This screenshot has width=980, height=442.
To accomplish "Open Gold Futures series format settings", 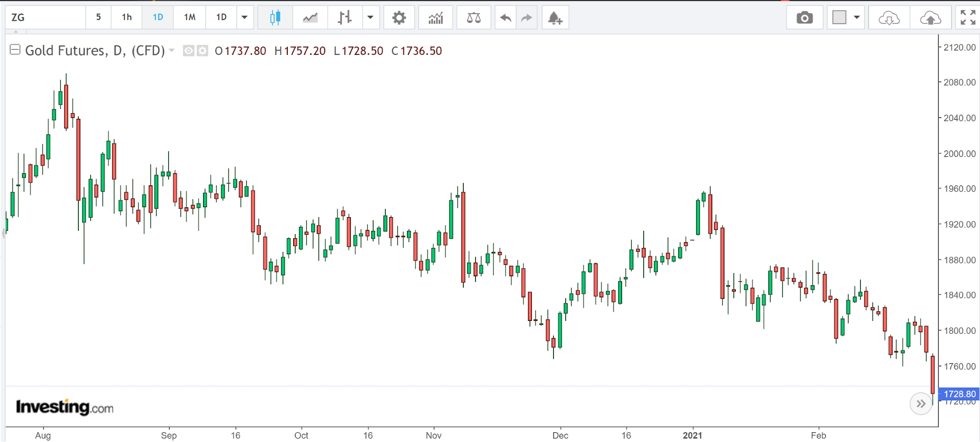I will tap(202, 50).
